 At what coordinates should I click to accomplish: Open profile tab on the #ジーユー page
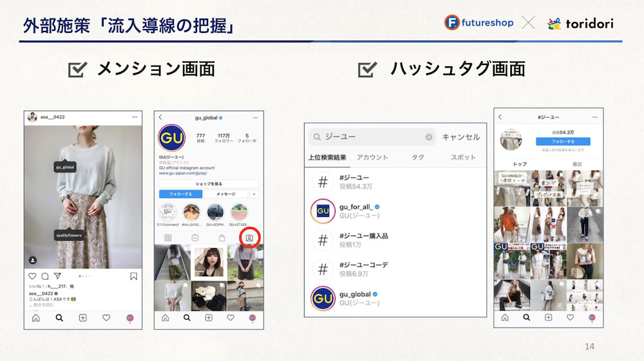[x=592, y=317]
